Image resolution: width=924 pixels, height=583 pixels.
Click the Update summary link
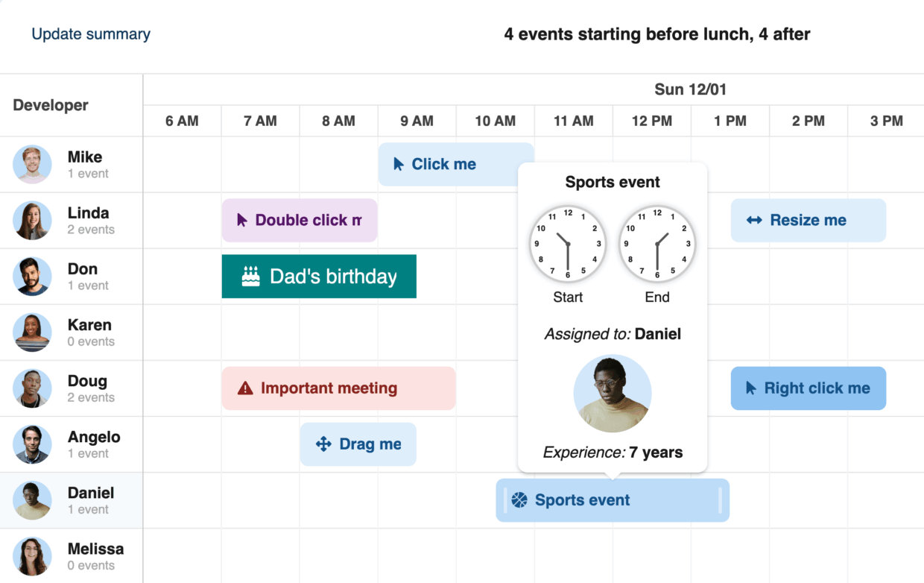click(91, 34)
